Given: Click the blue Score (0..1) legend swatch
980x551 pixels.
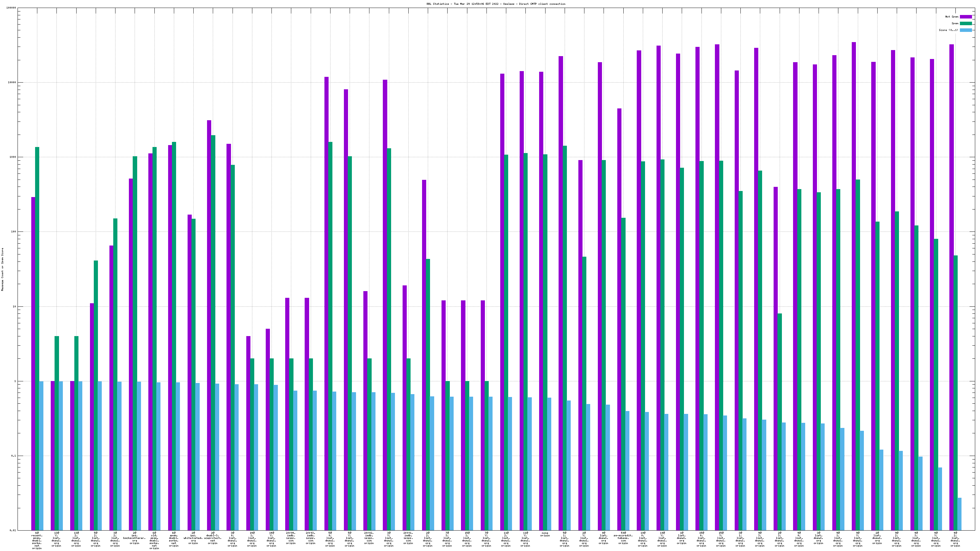Looking at the screenshot, I should coord(966,30).
